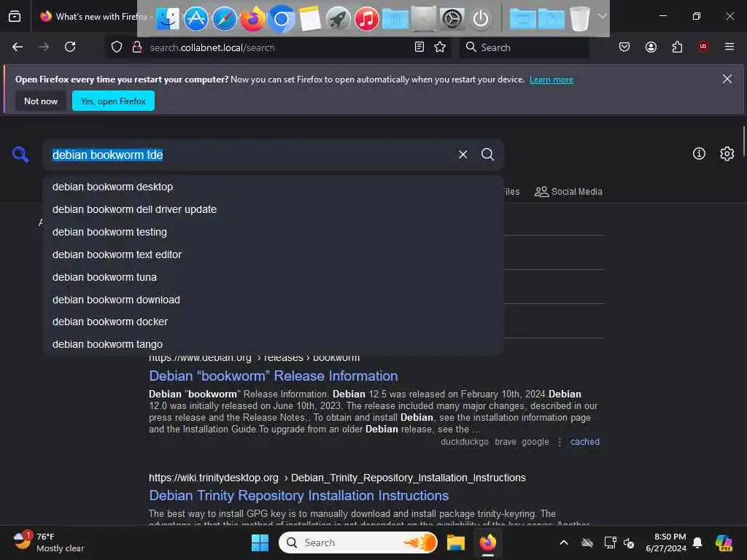Viewport: 747px width, 560px height.
Task: Select suggestion debian bookworm desktop
Action: (x=273, y=187)
